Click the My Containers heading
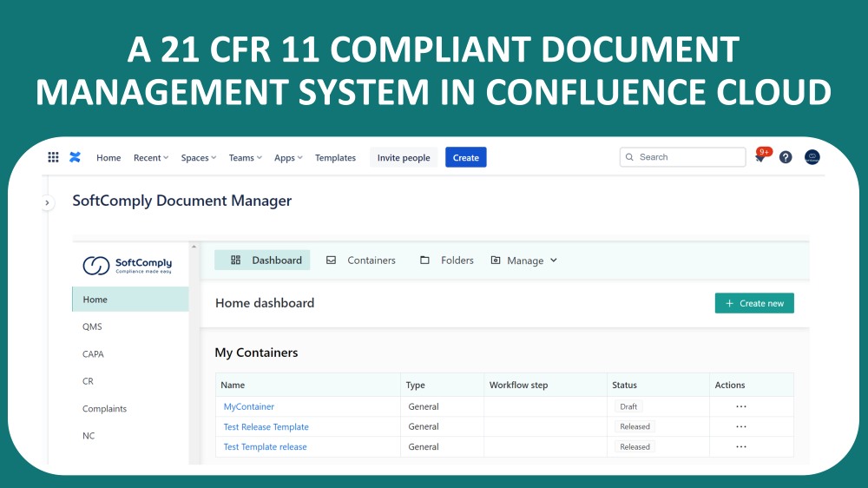This screenshot has width=868, height=488. (x=256, y=353)
